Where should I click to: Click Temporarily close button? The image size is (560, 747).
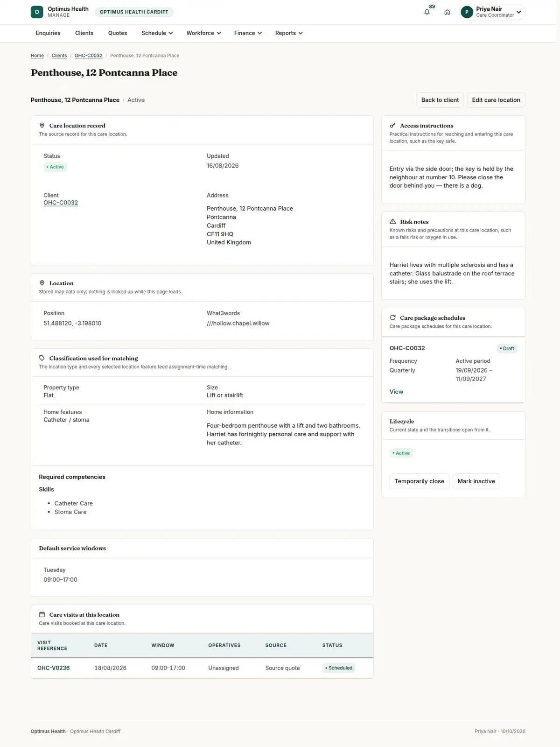pos(420,481)
